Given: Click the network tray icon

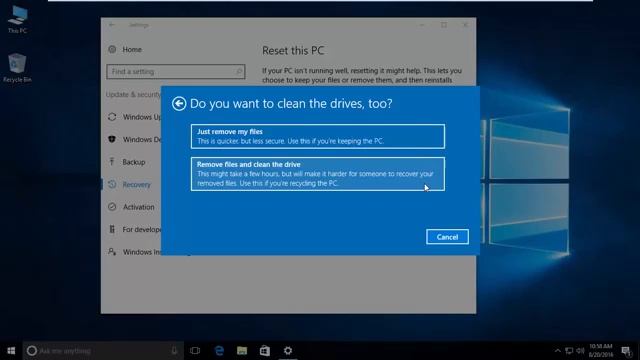Looking at the screenshot, I should click(x=569, y=351).
